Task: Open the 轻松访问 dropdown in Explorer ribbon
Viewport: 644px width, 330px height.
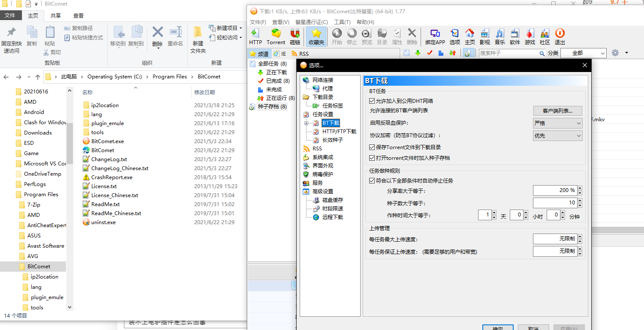Action: (226, 37)
